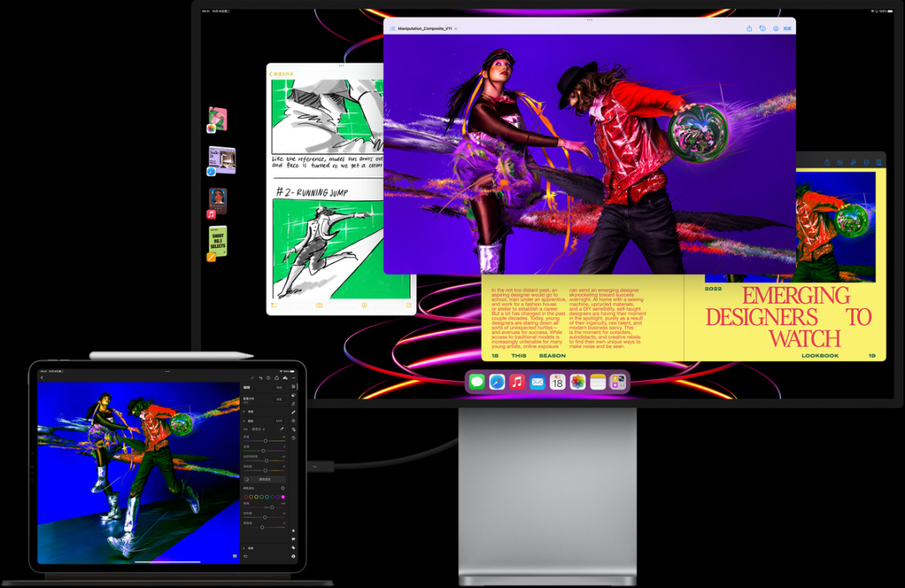Select the red color circle in color mixer
The image size is (905, 588).
(x=246, y=497)
